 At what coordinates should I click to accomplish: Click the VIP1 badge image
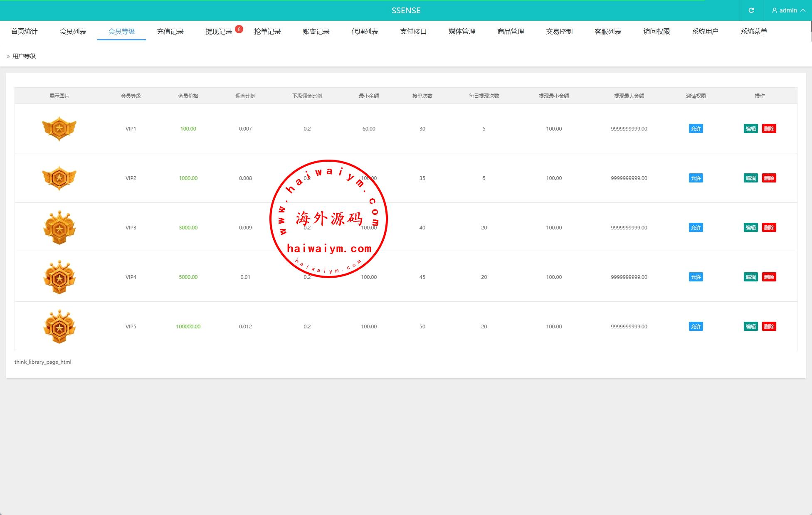[59, 128]
